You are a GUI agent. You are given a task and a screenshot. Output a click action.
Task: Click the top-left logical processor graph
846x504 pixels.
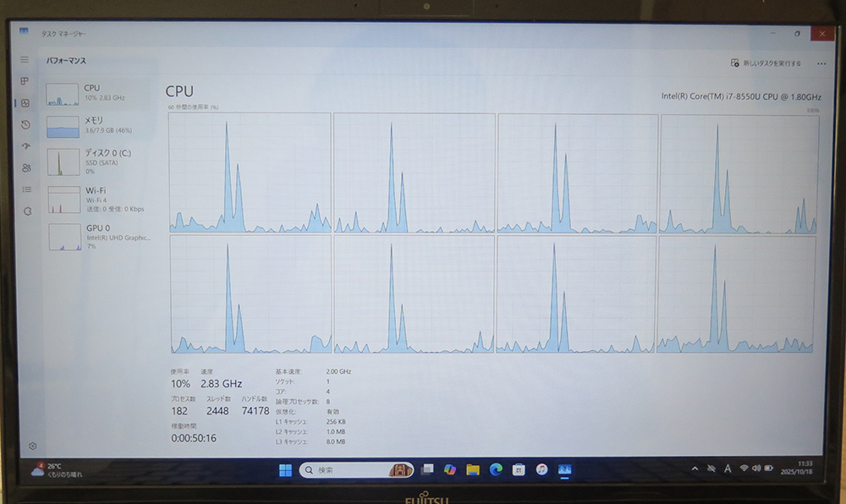click(x=250, y=173)
